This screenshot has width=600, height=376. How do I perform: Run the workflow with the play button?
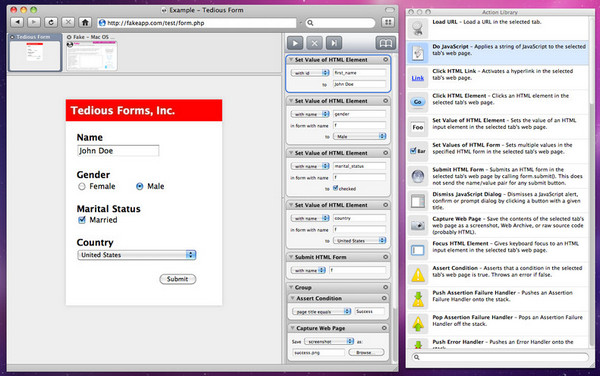coord(295,43)
